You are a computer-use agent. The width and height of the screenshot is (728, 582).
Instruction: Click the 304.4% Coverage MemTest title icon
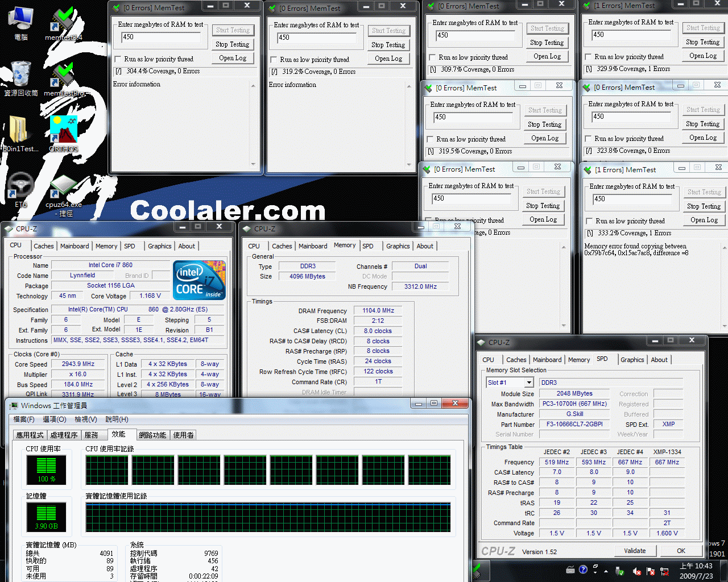pos(117,8)
